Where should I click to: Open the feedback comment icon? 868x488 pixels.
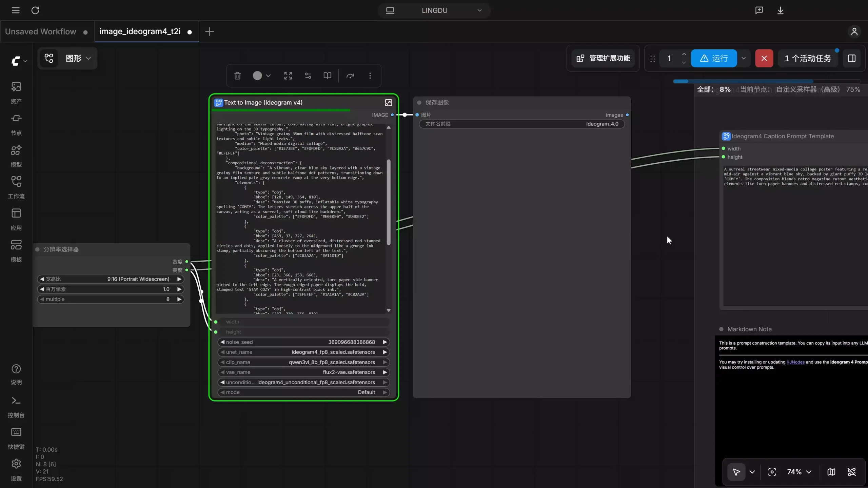click(x=759, y=10)
